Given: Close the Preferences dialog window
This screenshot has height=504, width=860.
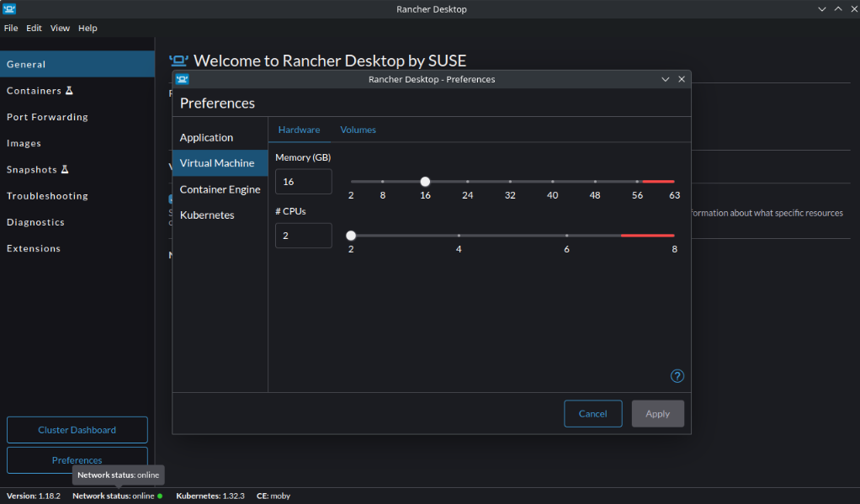Looking at the screenshot, I should (682, 79).
